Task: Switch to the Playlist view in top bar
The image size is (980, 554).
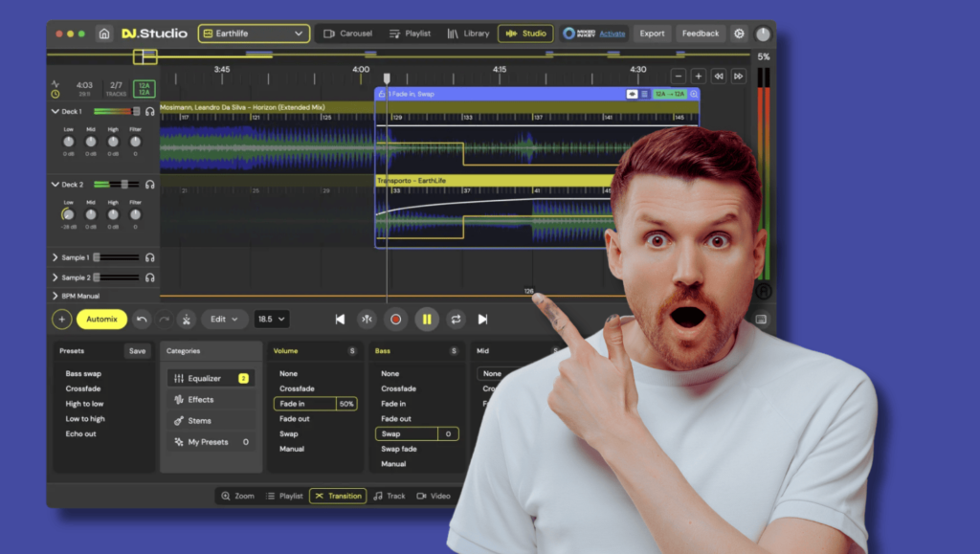Action: tap(410, 33)
